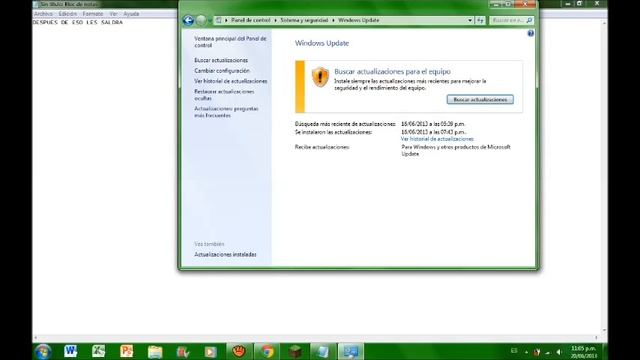The width and height of the screenshot is (640, 360).
Task: Open the media player taskbar icon
Action: click(x=211, y=351)
